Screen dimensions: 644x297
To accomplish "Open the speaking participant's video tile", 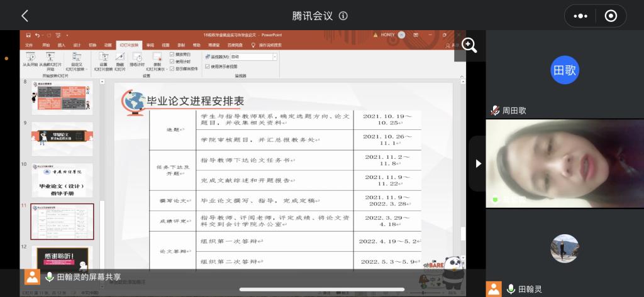I will coord(565,163).
